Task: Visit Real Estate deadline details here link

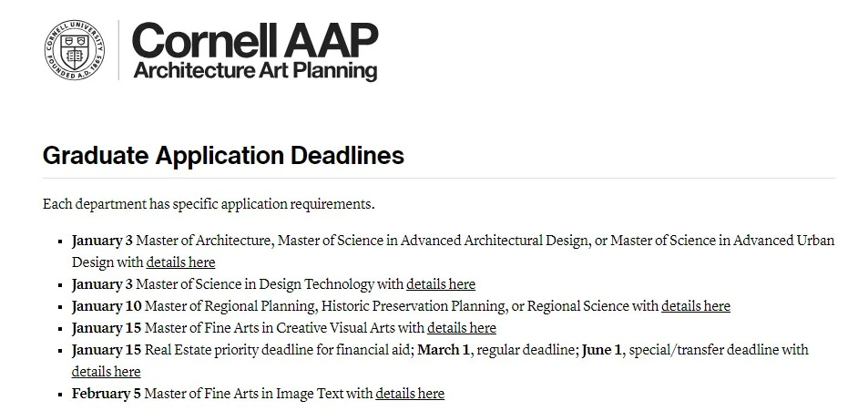Action: pyautogui.click(x=107, y=372)
